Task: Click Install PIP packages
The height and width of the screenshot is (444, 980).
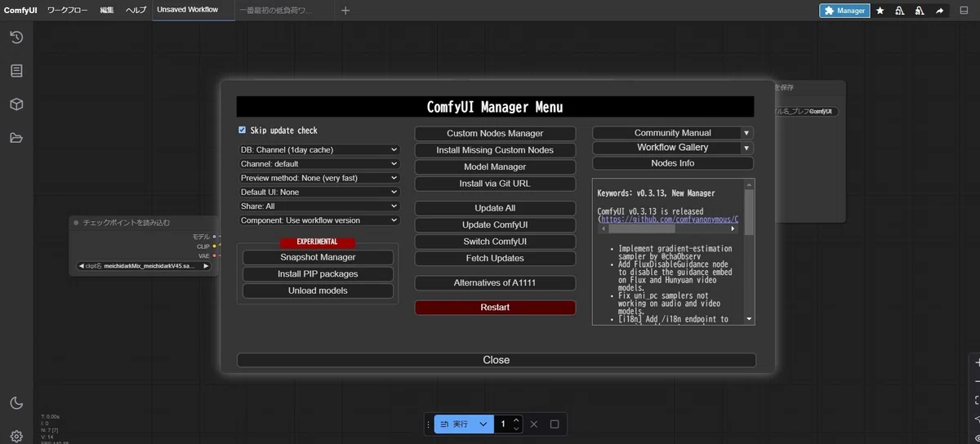Action: 318,274
